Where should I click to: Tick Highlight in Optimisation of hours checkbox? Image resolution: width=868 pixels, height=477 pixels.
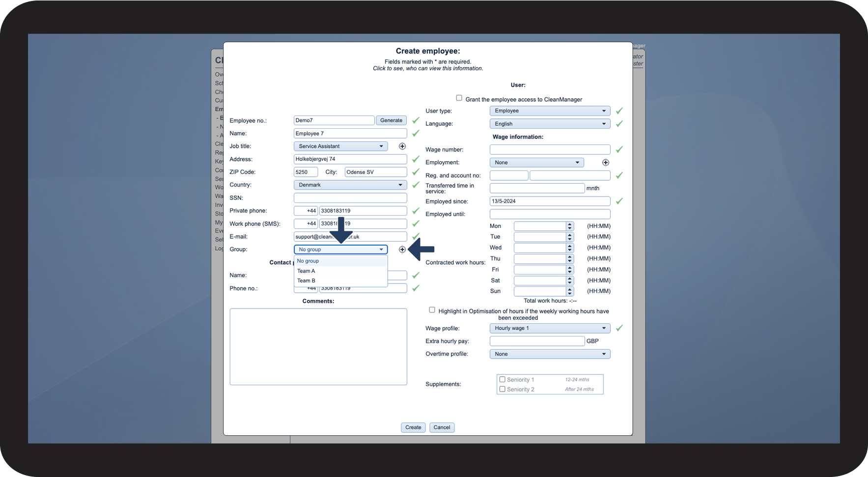[x=432, y=310]
